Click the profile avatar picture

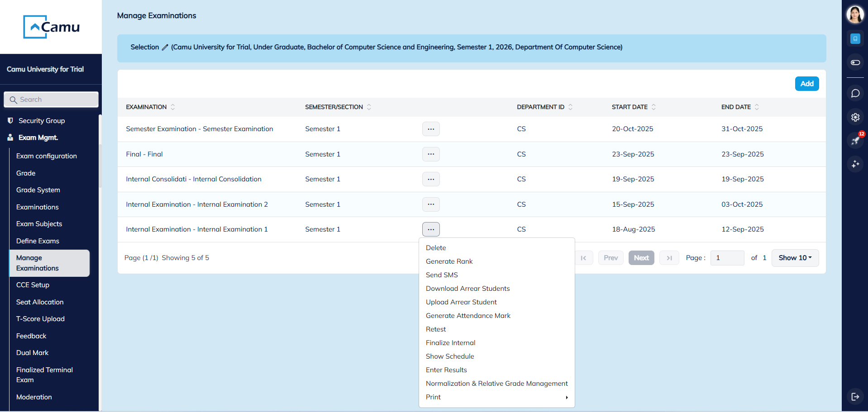855,14
